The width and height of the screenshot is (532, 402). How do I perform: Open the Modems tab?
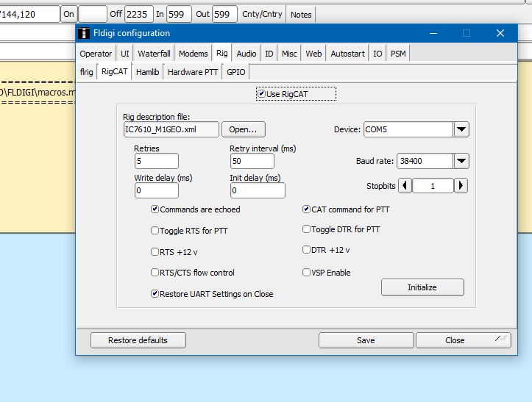(193, 54)
